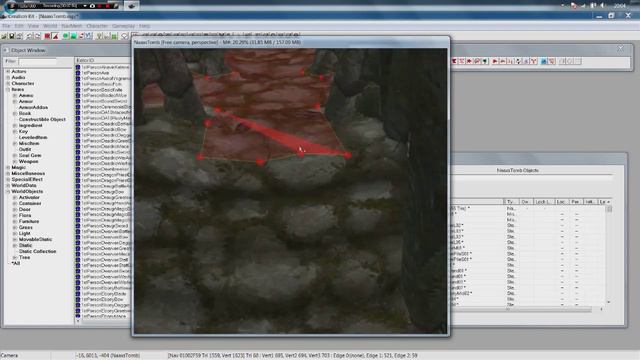This screenshot has width=640, height=360.
Task: Expand the Audio tree node
Action: tap(8, 78)
